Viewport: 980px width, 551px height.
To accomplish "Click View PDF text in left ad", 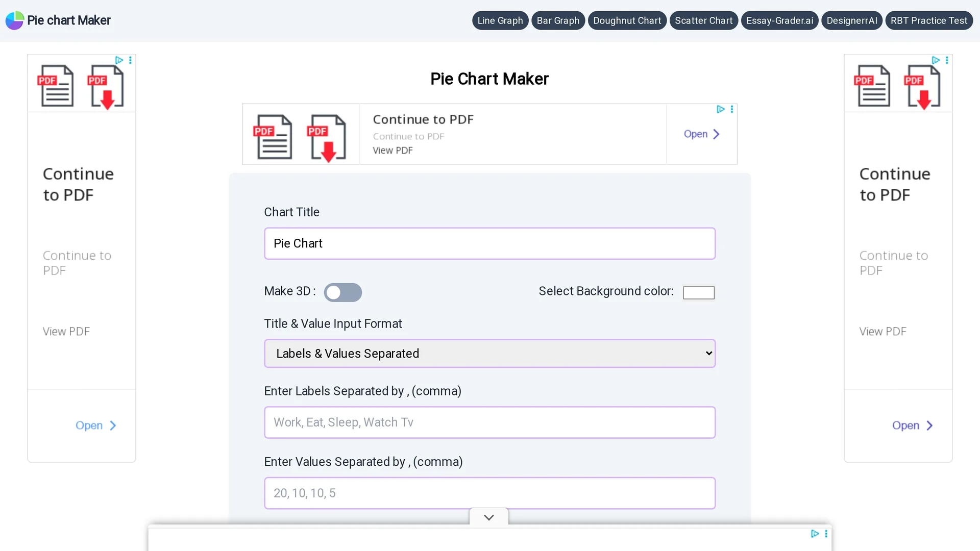I will (x=66, y=332).
